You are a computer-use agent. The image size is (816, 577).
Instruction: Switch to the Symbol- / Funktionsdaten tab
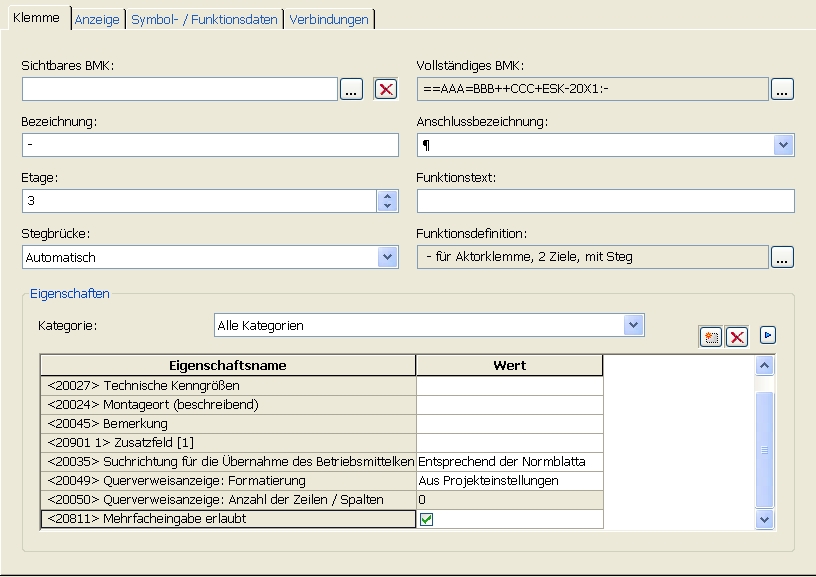click(x=204, y=20)
